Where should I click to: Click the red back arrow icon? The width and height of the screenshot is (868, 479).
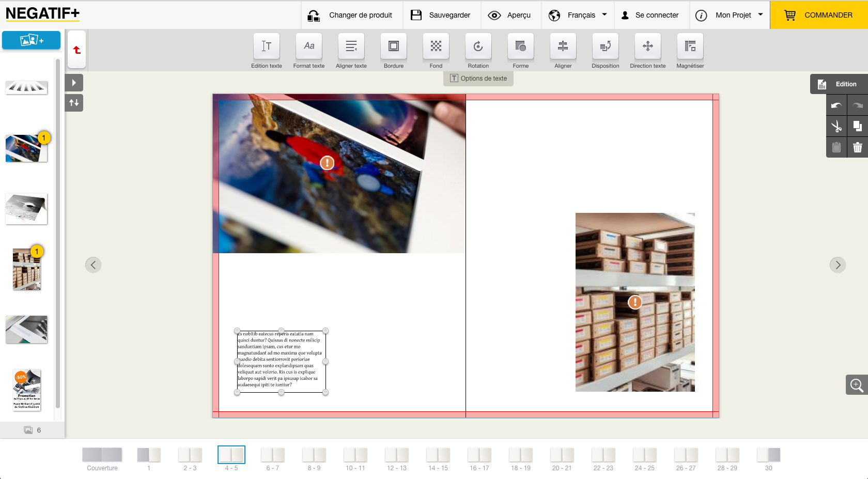click(77, 50)
